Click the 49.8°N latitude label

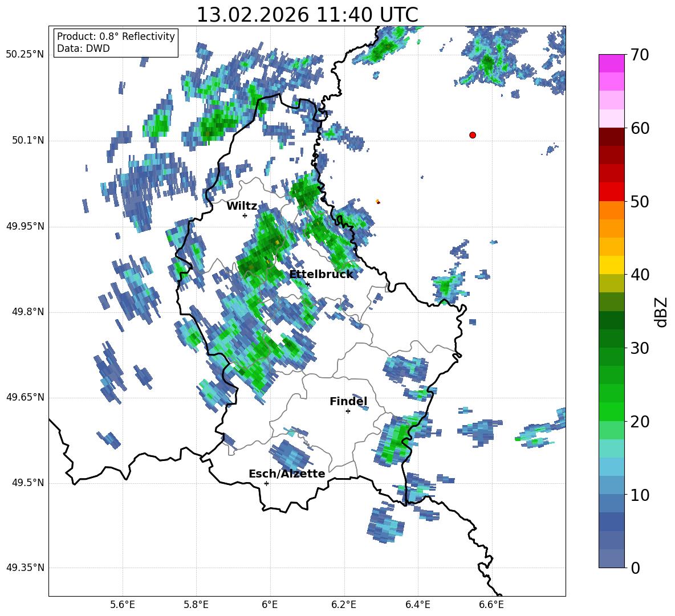[x=28, y=312]
